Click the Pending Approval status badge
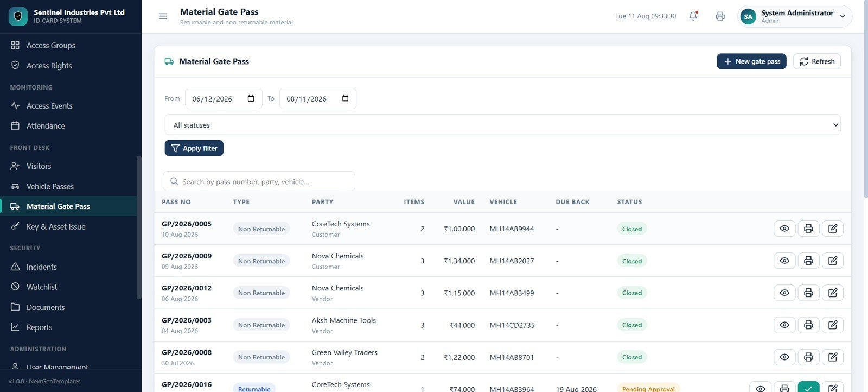This screenshot has height=392, width=868. coord(648,388)
